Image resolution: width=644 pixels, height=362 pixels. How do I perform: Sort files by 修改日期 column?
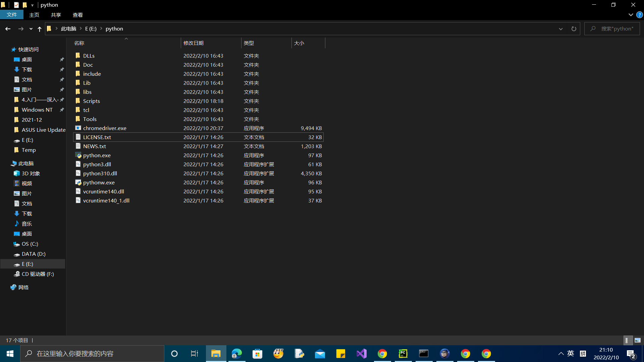tap(194, 43)
